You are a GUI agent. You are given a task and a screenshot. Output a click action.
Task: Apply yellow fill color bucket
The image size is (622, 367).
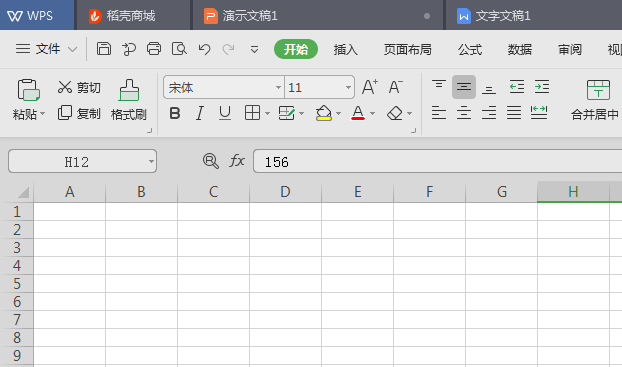323,113
